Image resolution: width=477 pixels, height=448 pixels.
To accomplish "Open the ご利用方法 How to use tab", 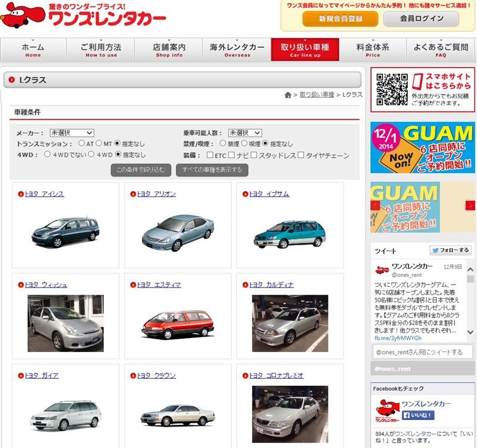I will pyautogui.click(x=101, y=50).
